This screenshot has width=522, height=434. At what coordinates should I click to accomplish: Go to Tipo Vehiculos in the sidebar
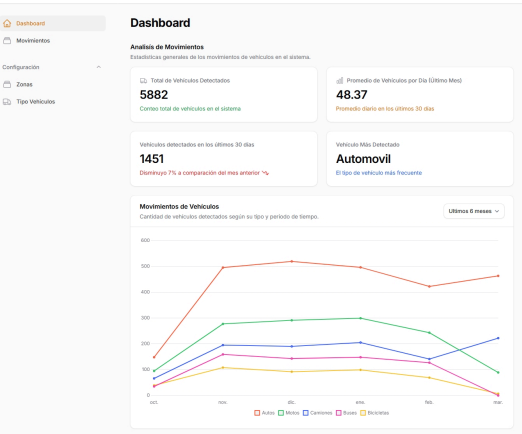click(x=53, y=102)
